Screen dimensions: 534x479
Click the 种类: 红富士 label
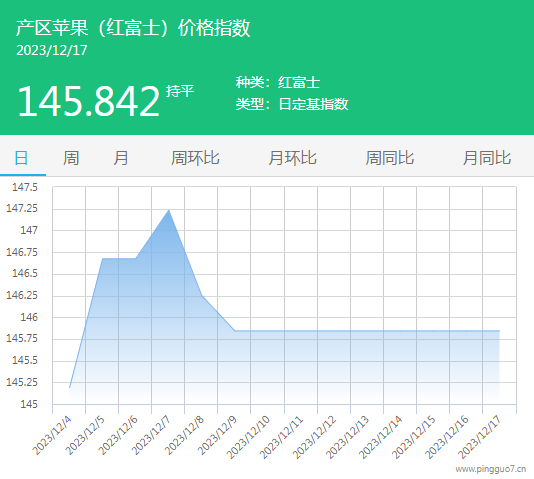tap(278, 83)
